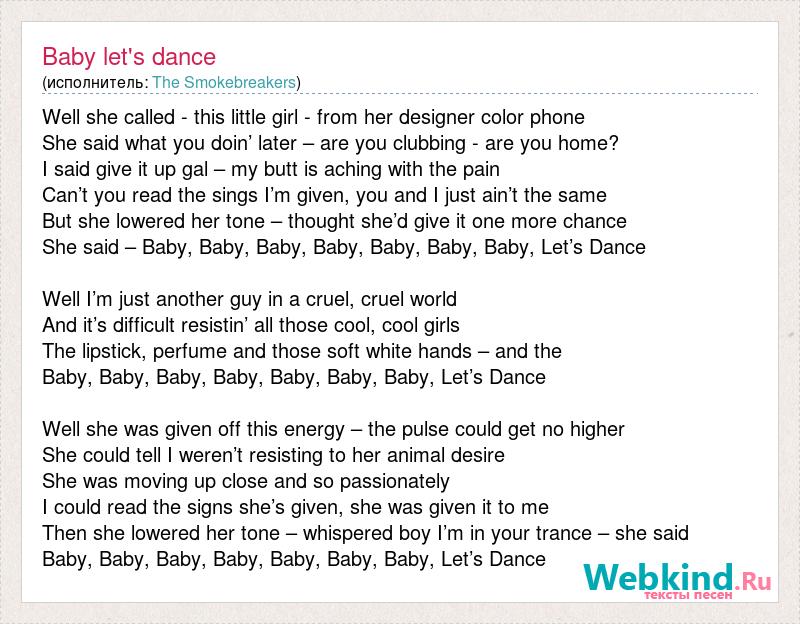
Task: Click line 'Well I'm just another guy'
Action: coord(249,299)
